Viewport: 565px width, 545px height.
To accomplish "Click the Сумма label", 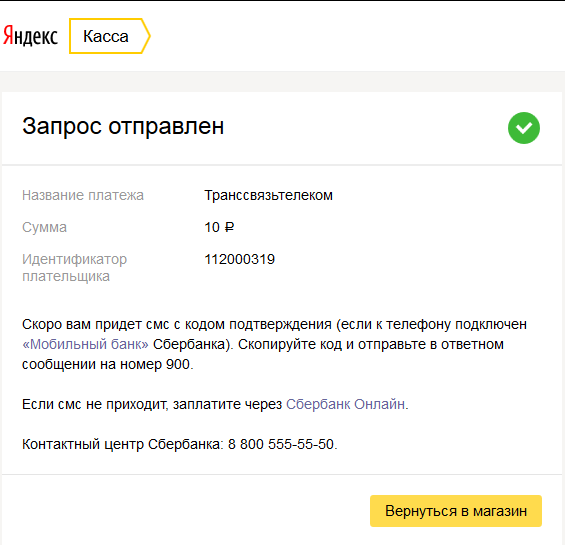I will [44, 227].
